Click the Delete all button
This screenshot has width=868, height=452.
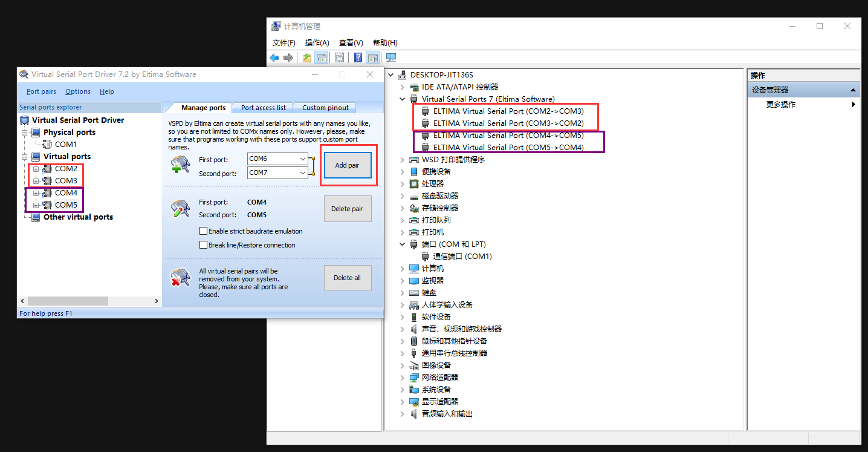(x=348, y=278)
